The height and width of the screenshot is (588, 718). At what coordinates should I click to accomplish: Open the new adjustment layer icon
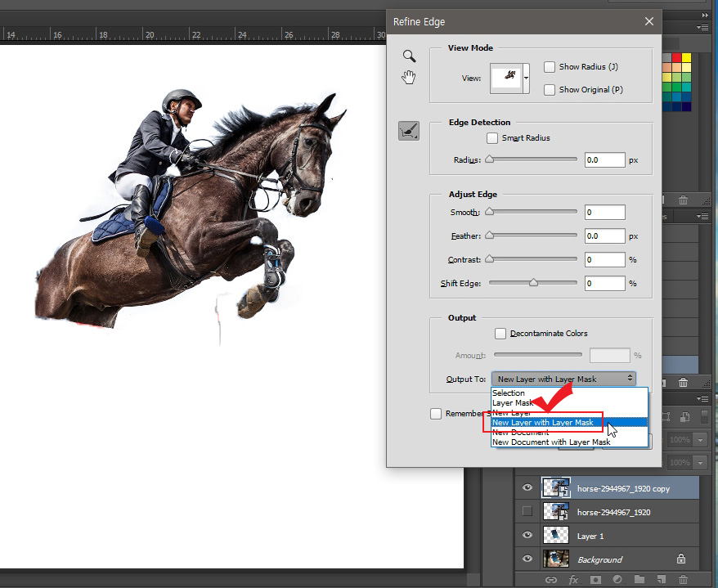tap(617, 578)
